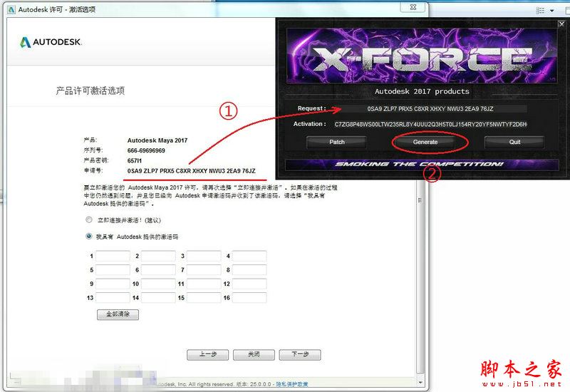Click activation code field 8
Image resolution: width=570 pixels, height=392 pixels.
coord(249,270)
